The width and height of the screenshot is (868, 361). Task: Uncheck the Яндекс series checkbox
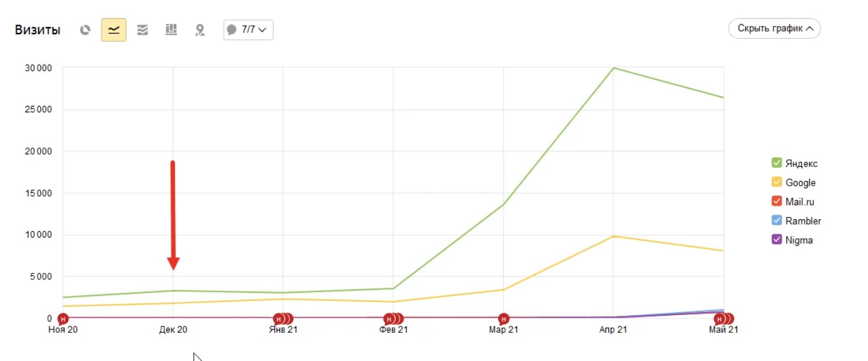[x=776, y=163]
